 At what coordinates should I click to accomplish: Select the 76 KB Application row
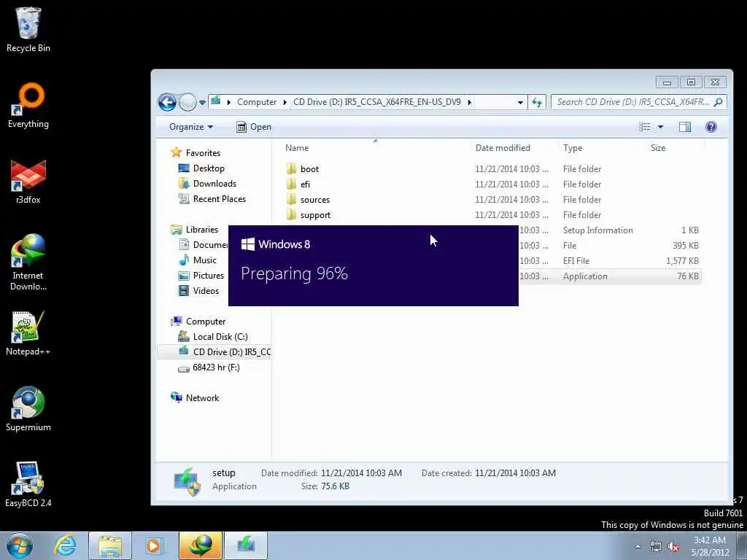610,276
